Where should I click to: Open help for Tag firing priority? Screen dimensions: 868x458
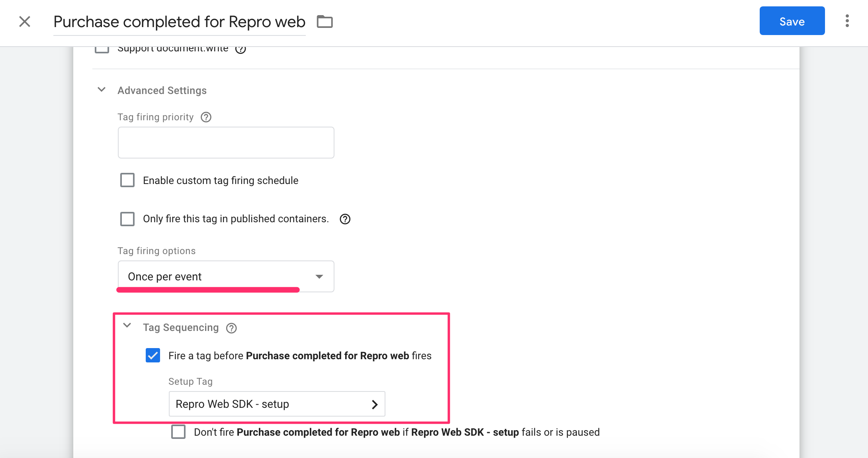pos(206,117)
